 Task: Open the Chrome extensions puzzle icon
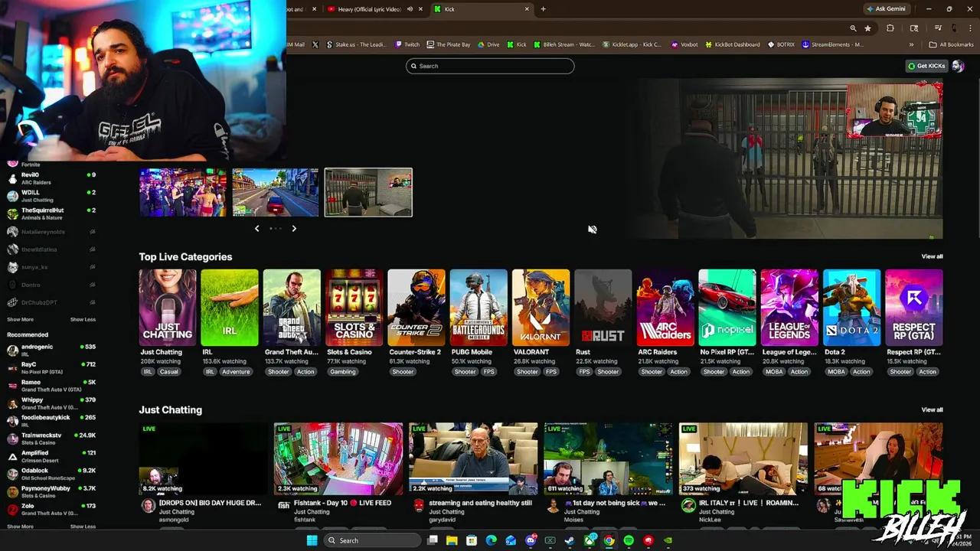point(890,28)
